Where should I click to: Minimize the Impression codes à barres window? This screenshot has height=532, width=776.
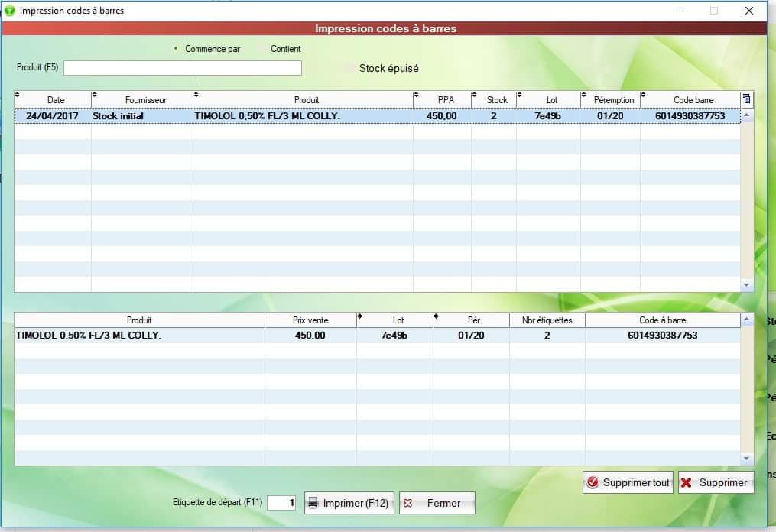[680, 11]
